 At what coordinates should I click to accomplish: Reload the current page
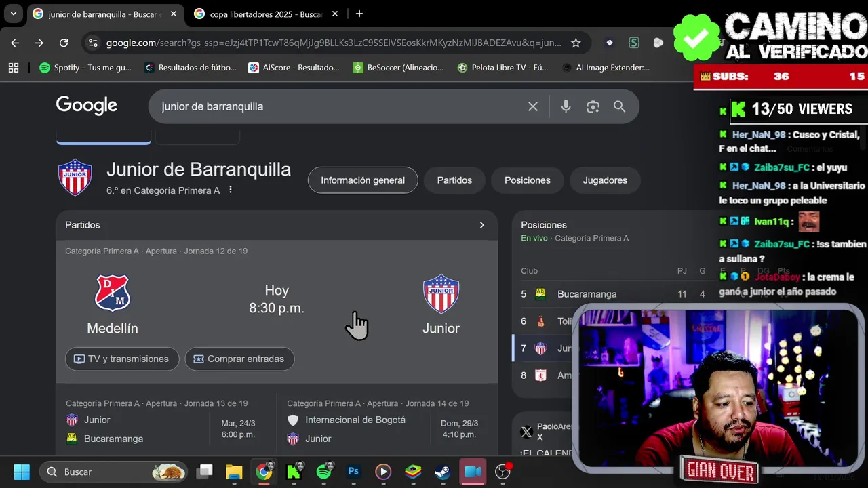(x=64, y=43)
